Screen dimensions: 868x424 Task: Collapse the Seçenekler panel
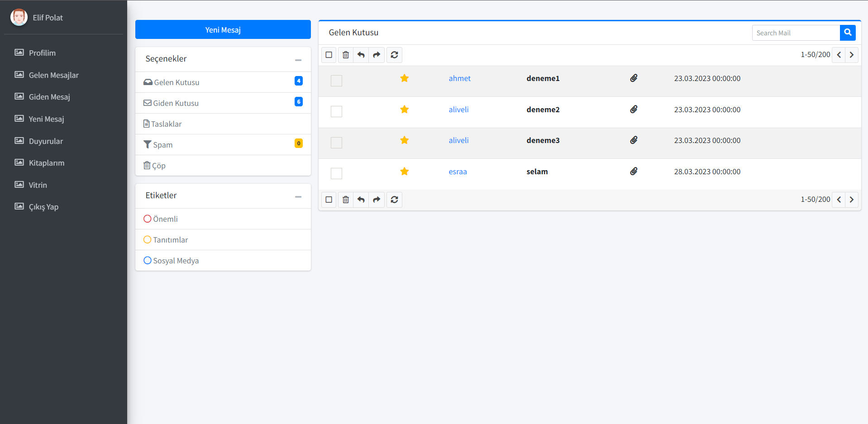[298, 59]
